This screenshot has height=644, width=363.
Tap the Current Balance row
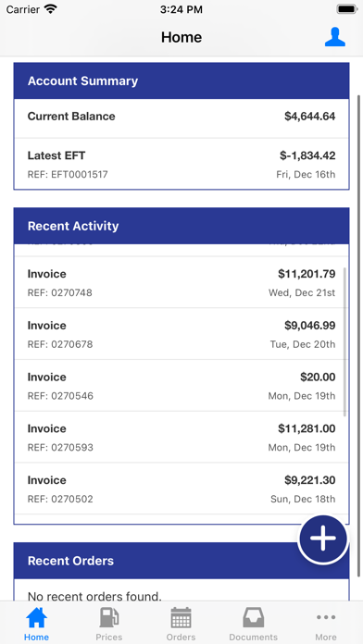coord(181,118)
